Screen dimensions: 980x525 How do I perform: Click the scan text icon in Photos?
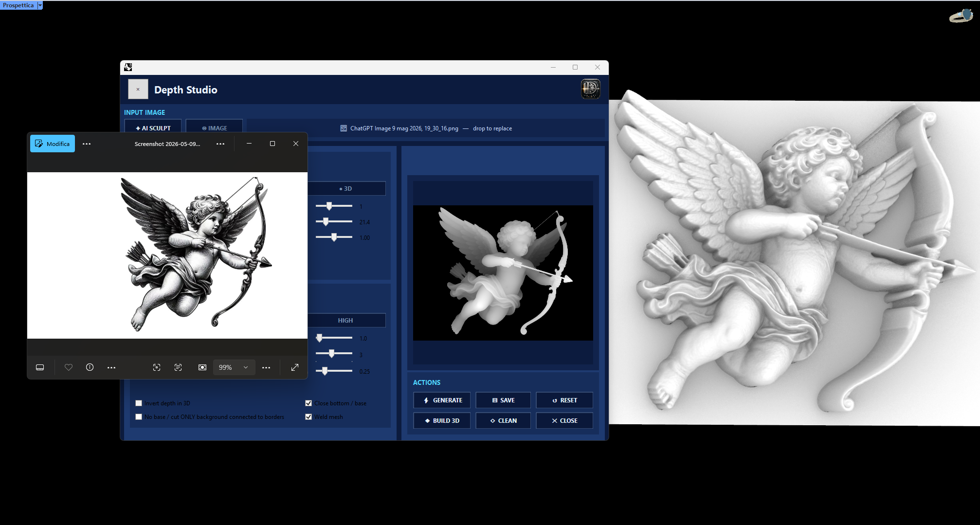178,367
